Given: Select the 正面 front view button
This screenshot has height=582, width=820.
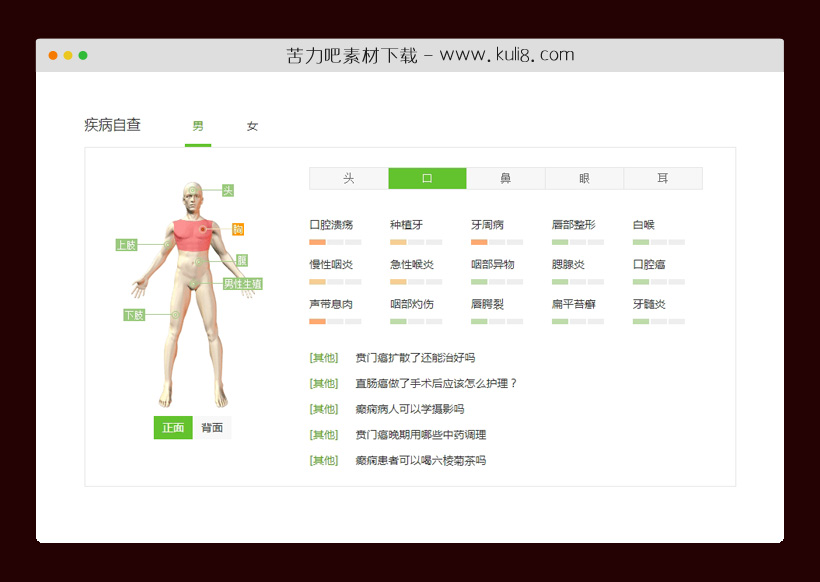Looking at the screenshot, I should pos(172,427).
